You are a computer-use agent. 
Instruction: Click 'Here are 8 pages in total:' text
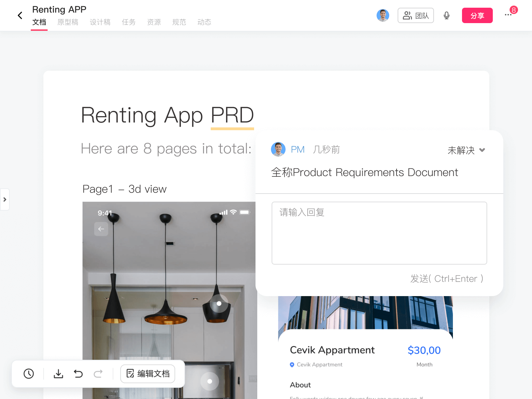[166, 149]
